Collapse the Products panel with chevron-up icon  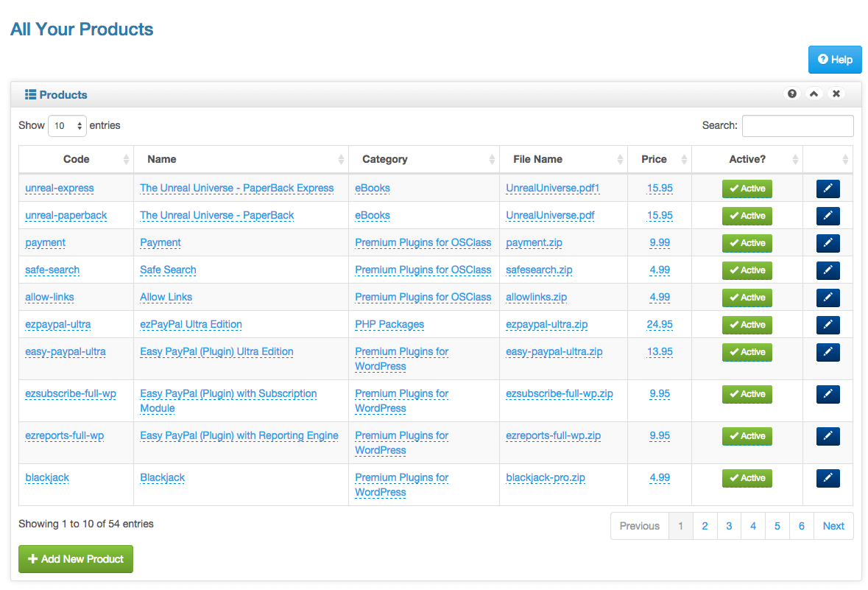(x=814, y=94)
